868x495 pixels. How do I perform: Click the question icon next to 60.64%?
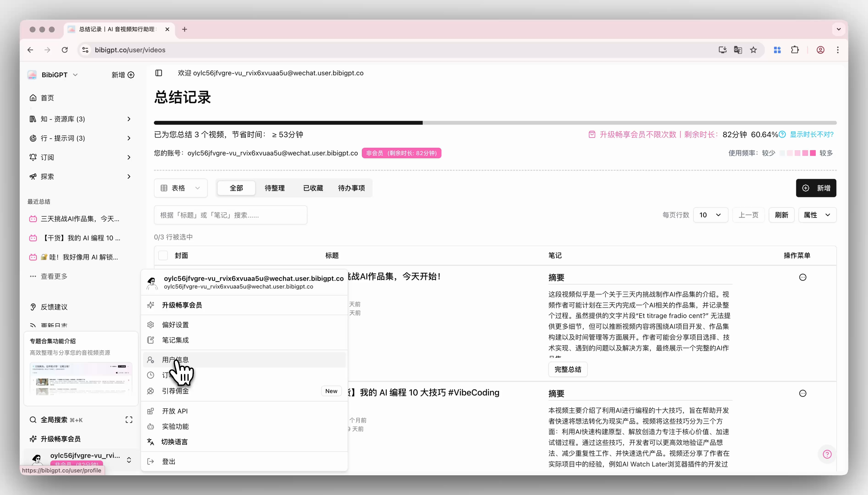click(782, 134)
